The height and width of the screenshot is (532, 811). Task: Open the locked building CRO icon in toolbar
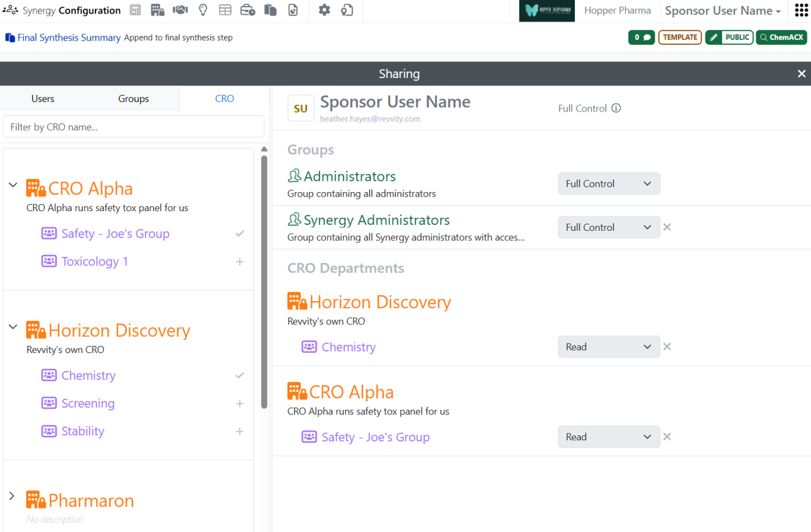point(157,10)
